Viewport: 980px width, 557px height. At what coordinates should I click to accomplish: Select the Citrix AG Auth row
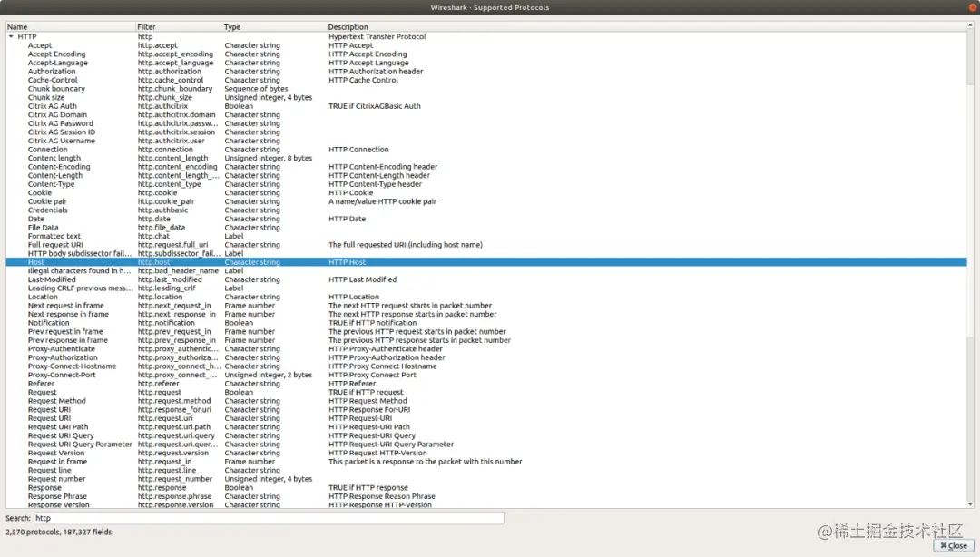coord(486,106)
